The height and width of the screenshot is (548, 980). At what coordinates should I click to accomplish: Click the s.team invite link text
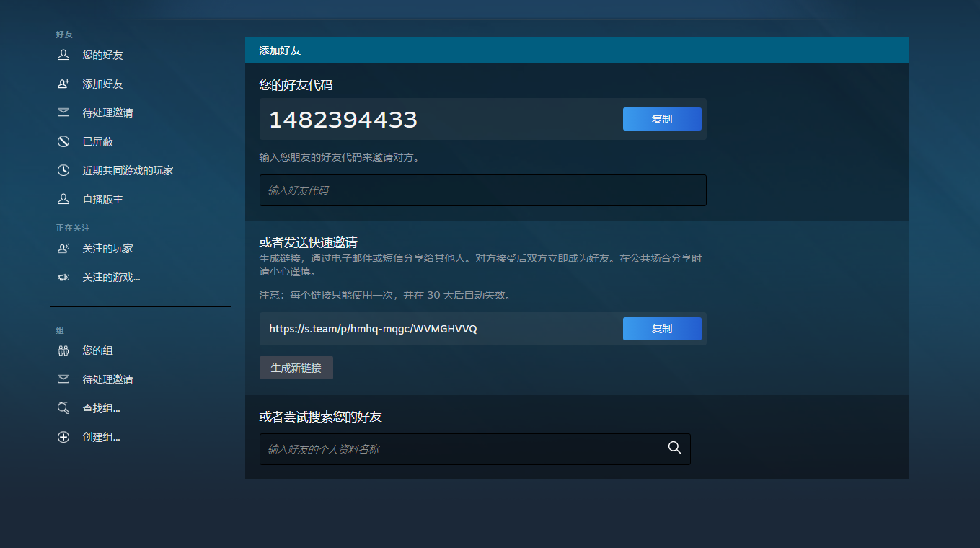click(x=373, y=329)
